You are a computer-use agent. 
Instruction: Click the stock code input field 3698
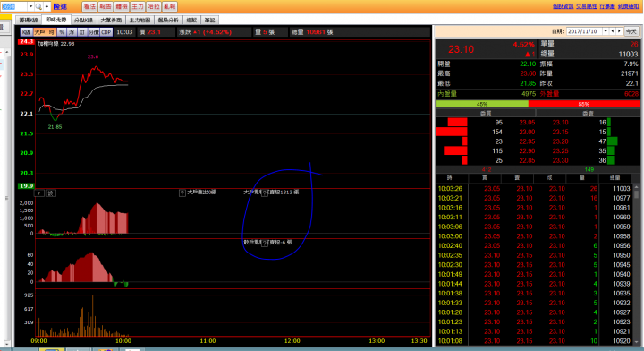click(x=13, y=6)
